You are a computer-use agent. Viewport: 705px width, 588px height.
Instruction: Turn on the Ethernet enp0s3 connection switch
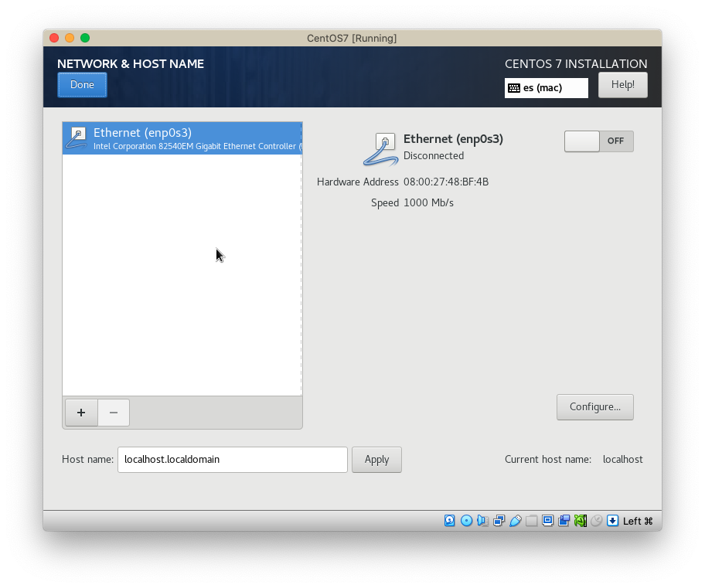click(x=598, y=141)
